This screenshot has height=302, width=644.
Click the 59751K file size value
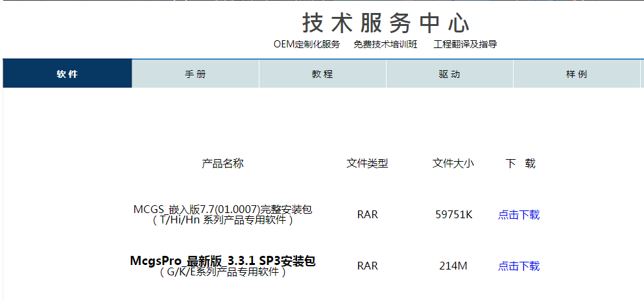point(453,215)
